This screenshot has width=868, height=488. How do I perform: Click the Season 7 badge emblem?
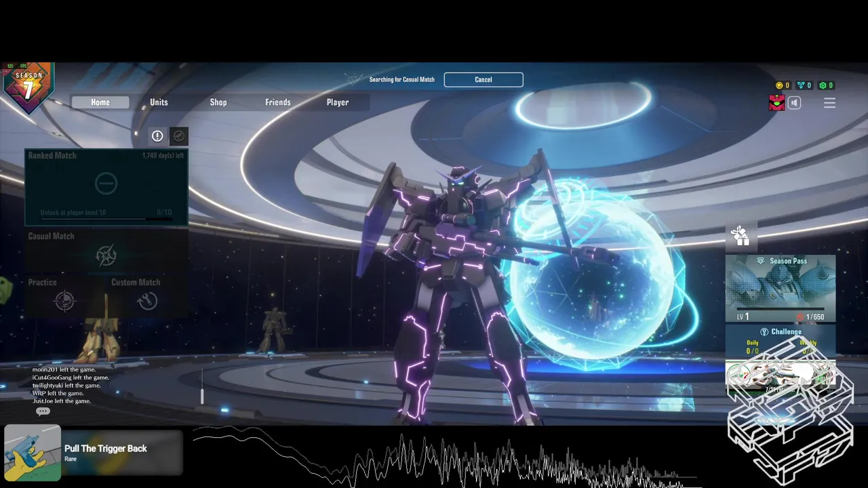28,88
